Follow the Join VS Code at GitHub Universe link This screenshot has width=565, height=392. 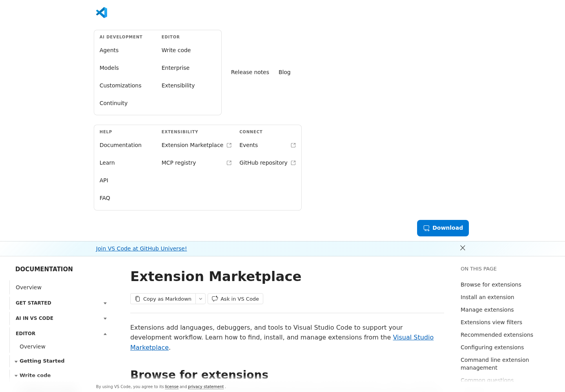tap(141, 249)
